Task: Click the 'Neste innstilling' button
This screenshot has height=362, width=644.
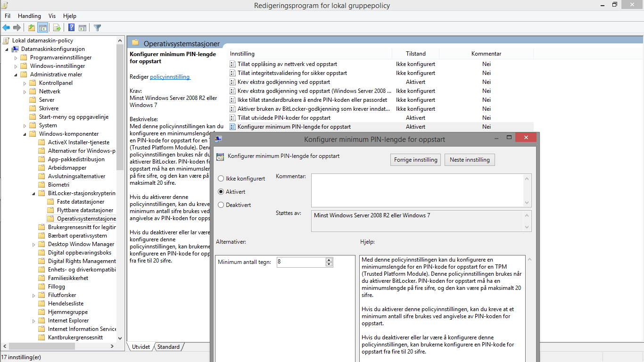Action: (x=469, y=160)
